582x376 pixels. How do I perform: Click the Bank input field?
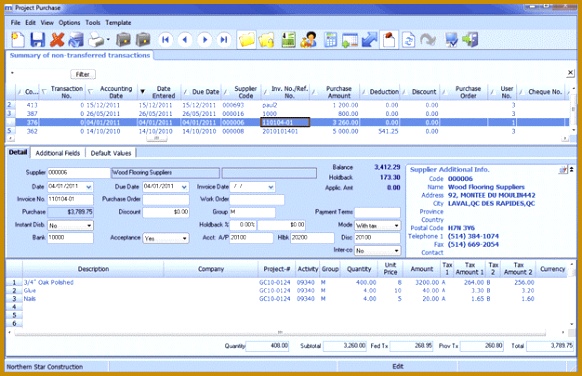tap(70, 238)
